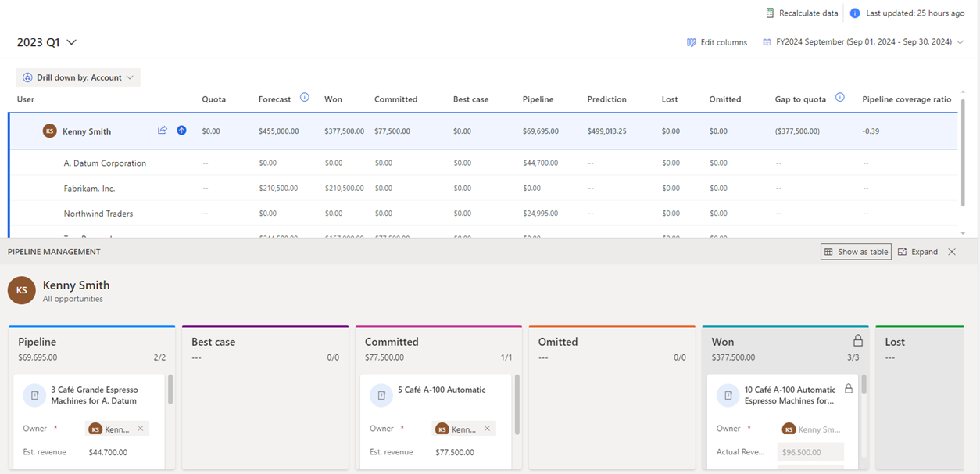Expand the Pipeline Management panel
Viewport: 980px width, 474px height.
[x=918, y=252]
